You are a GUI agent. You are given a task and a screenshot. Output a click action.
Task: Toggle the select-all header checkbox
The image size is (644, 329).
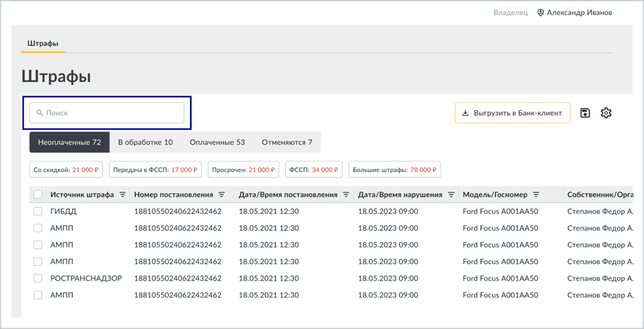[x=38, y=195]
